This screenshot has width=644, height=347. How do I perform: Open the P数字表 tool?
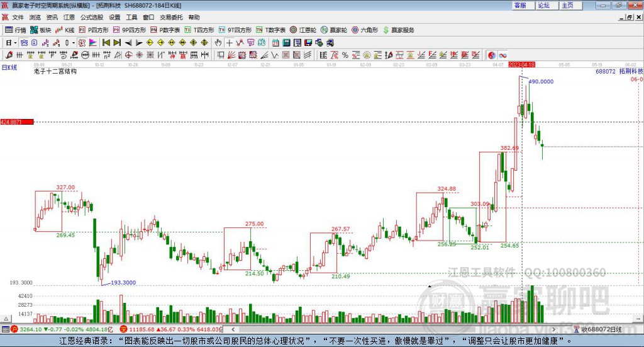[165, 30]
